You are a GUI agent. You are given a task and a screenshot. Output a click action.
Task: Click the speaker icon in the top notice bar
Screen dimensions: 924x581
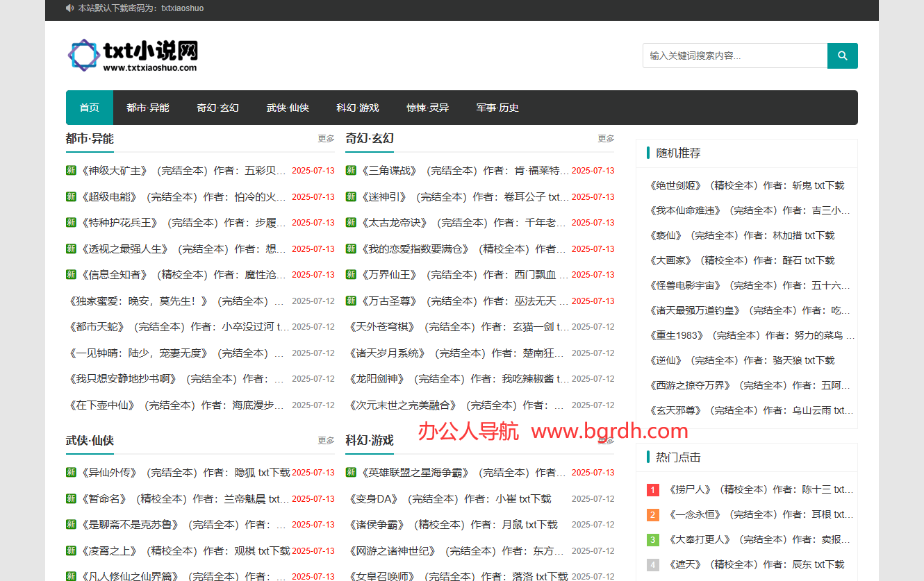[x=69, y=8]
